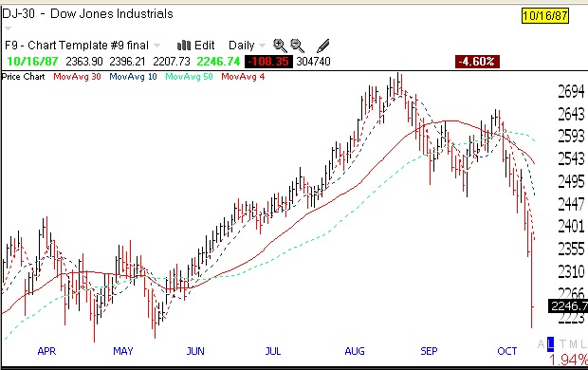Select the T toggle letter
Screen dimensions: 588x370
click(563, 343)
